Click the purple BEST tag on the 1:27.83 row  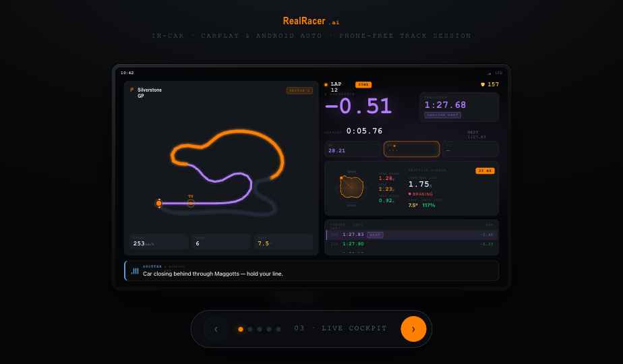coord(375,235)
